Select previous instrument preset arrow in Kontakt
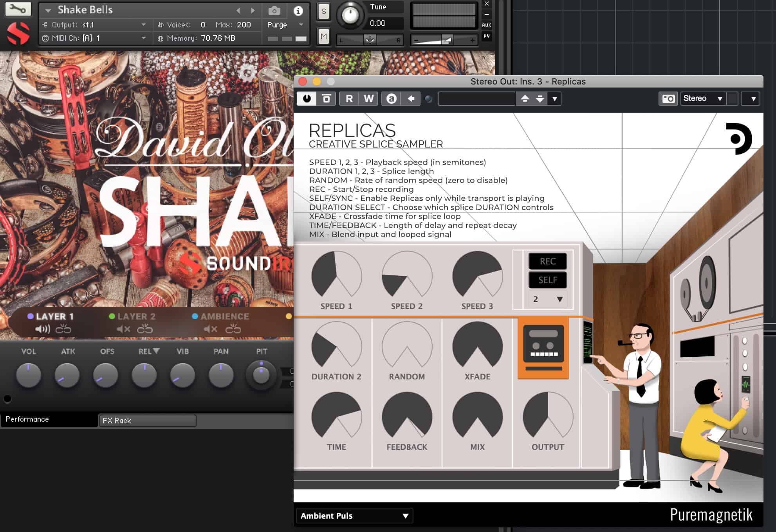The width and height of the screenshot is (776, 532). (x=238, y=11)
